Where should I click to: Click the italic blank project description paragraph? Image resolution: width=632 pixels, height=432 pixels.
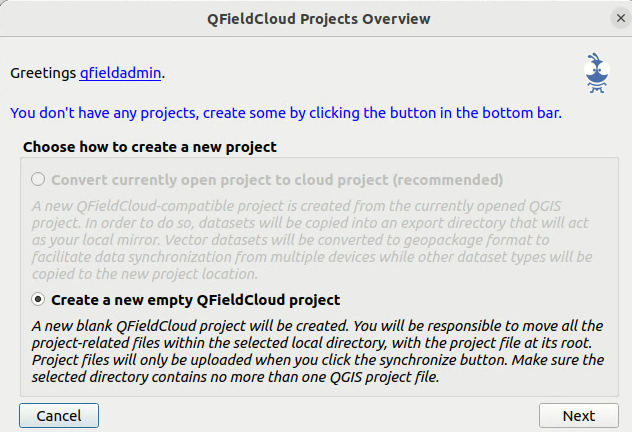point(318,351)
